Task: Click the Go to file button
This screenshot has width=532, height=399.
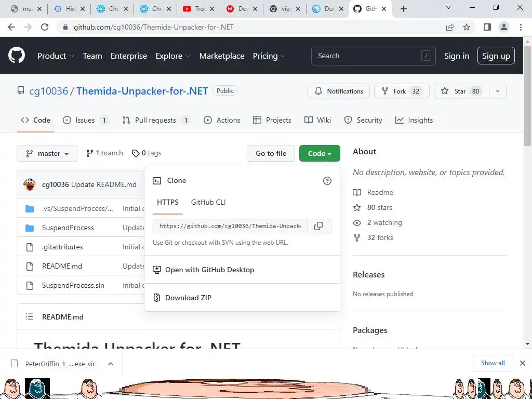Action: pyautogui.click(x=271, y=153)
